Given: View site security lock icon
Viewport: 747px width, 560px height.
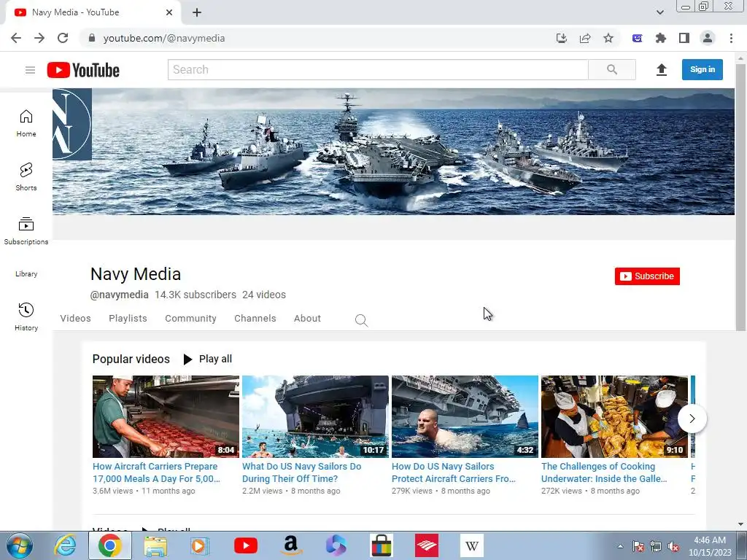Looking at the screenshot, I should (92, 38).
